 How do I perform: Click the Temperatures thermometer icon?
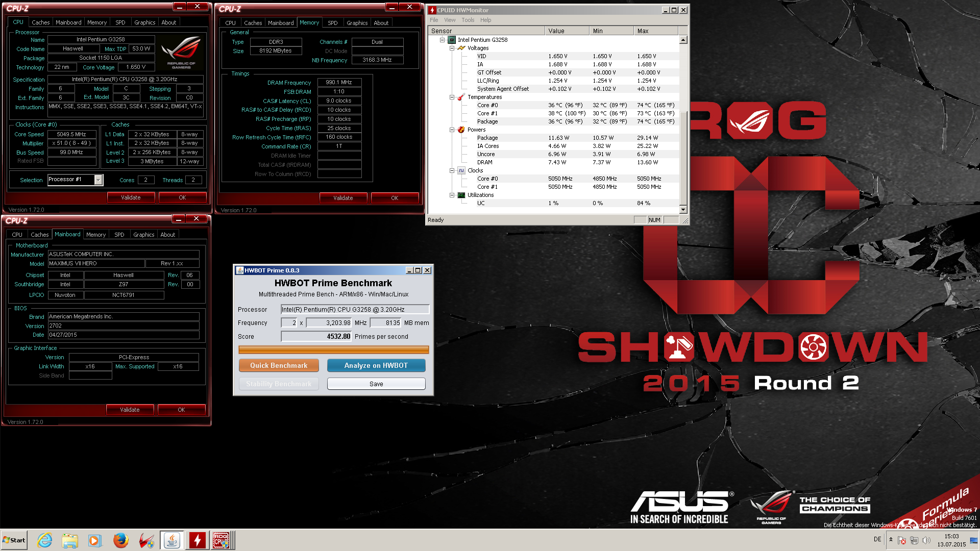pyautogui.click(x=461, y=97)
